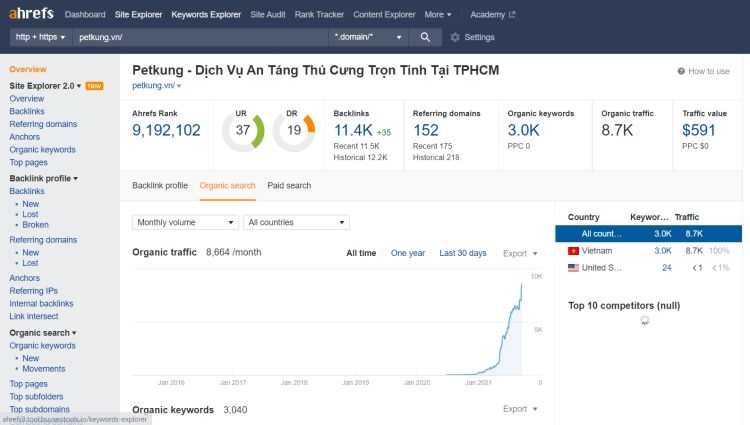Open the Organic traffic Export dropdown
Screen dimensions: 750x425
(520, 253)
